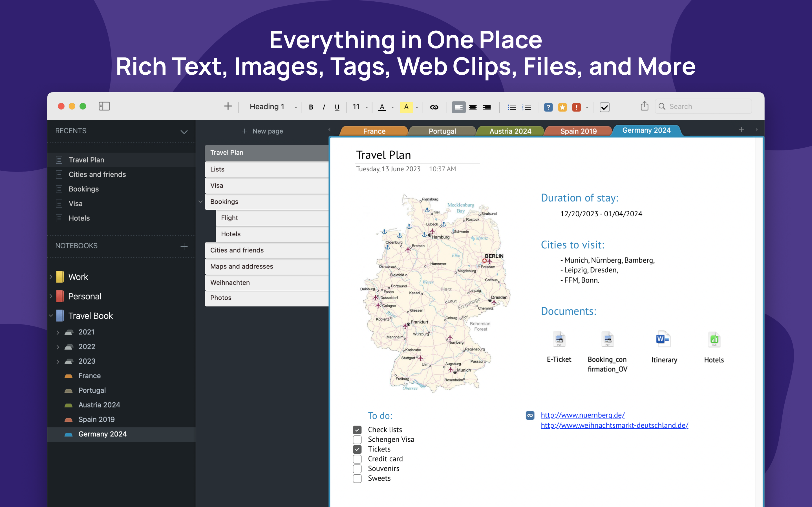Select the center alignment icon
Screen dimensions: 812x507
pyautogui.click(x=473, y=107)
